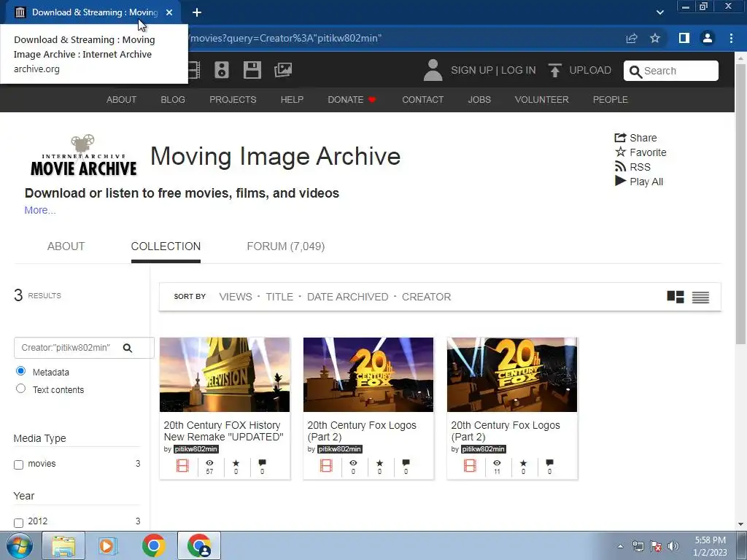
Task: Sort results by DATE ARCHIVED
Action: 348,297
